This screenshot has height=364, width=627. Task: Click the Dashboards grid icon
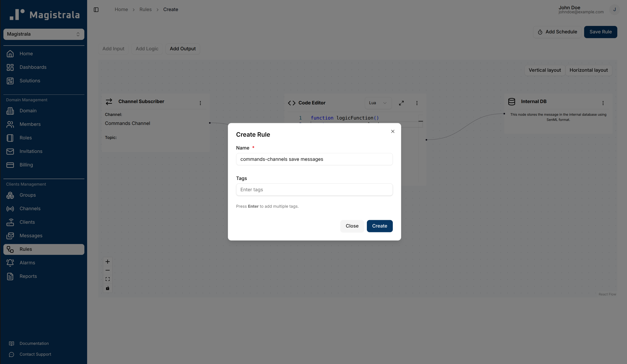(x=10, y=67)
